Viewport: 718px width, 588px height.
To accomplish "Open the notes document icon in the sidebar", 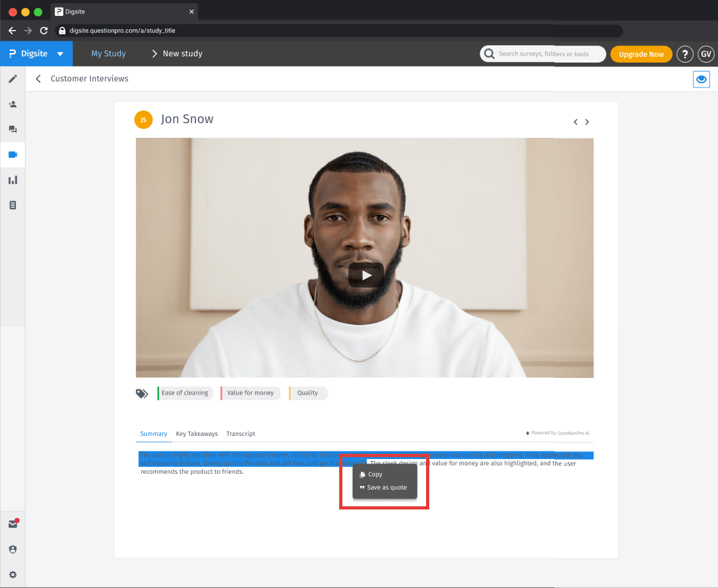I will (13, 204).
